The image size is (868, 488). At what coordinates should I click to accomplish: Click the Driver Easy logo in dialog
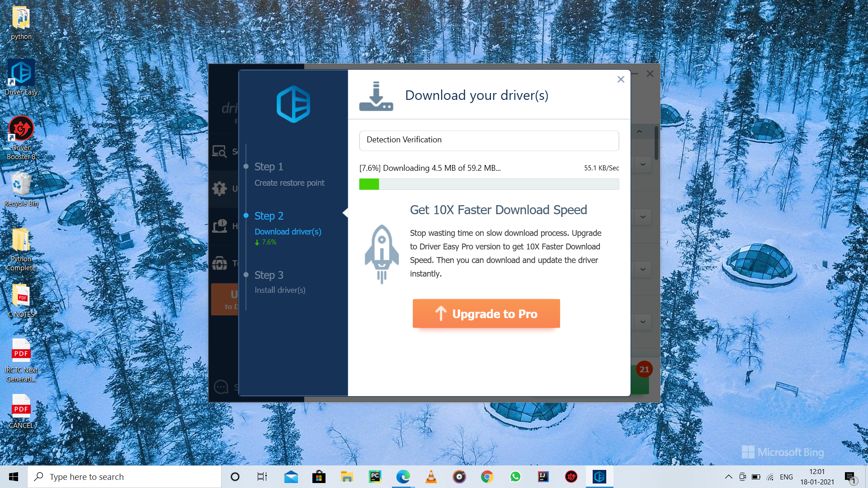[293, 104]
